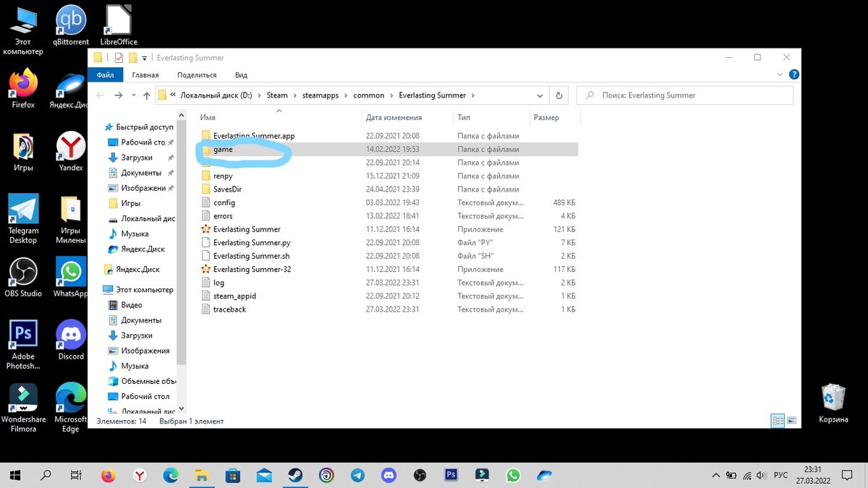This screenshot has width=868, height=488.
Task: Open the Windows Start menu
Action: pyautogui.click(x=15, y=475)
